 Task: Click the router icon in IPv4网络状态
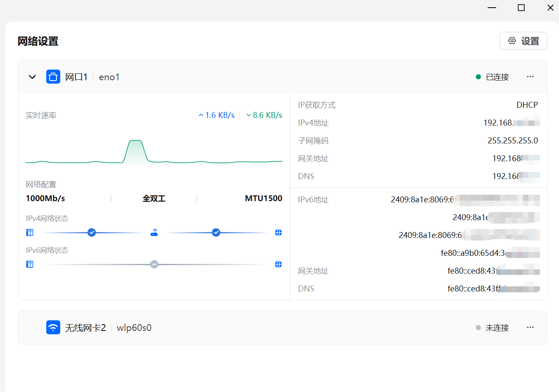click(x=154, y=232)
